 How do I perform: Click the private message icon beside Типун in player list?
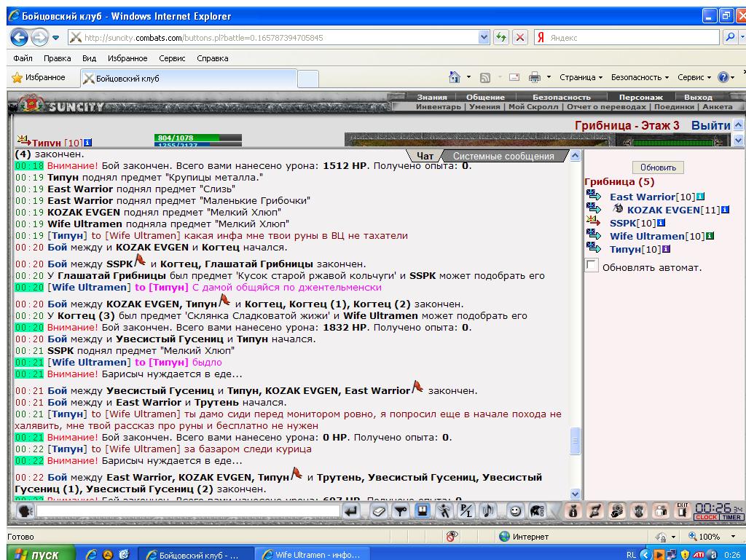click(x=593, y=247)
